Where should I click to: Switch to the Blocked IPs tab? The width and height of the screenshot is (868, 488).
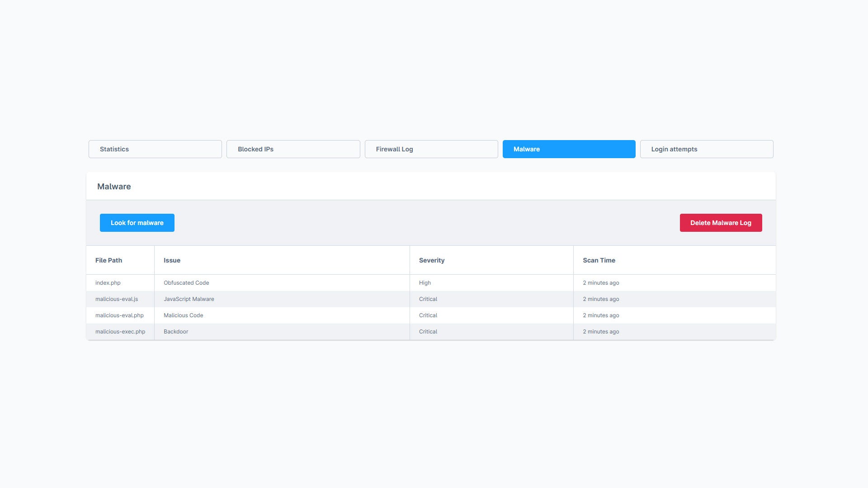[293, 149]
